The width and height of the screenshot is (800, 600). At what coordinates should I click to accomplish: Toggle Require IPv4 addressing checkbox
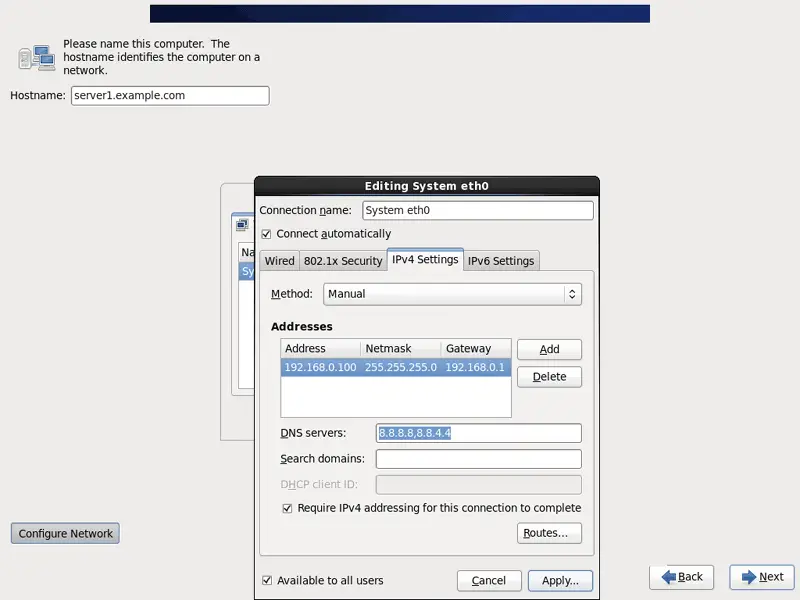pos(287,508)
